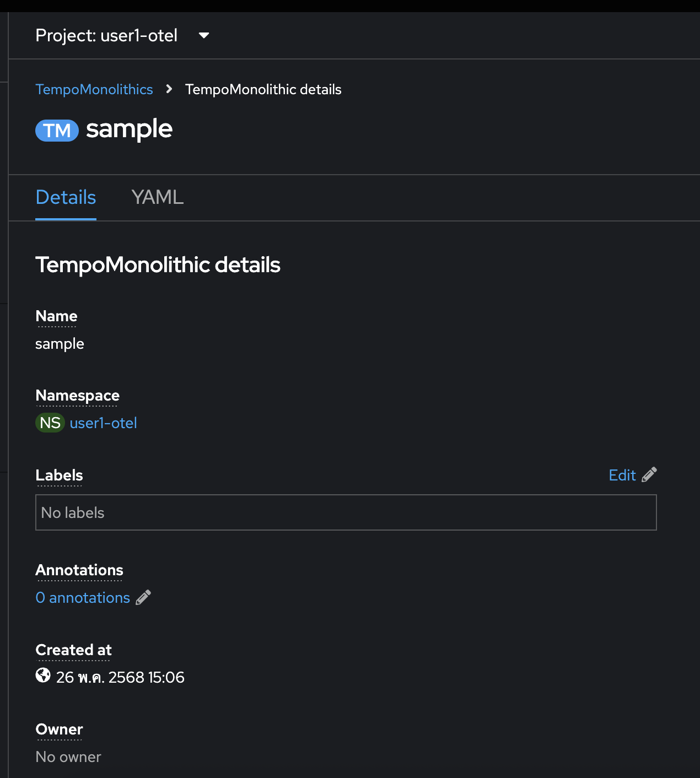This screenshot has height=778, width=700.
Task: Click the Namespace field label
Action: [x=77, y=396]
